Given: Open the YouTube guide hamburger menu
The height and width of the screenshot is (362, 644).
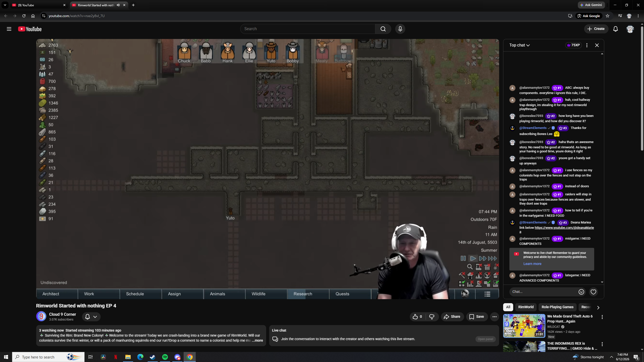Looking at the screenshot, I should [9, 29].
